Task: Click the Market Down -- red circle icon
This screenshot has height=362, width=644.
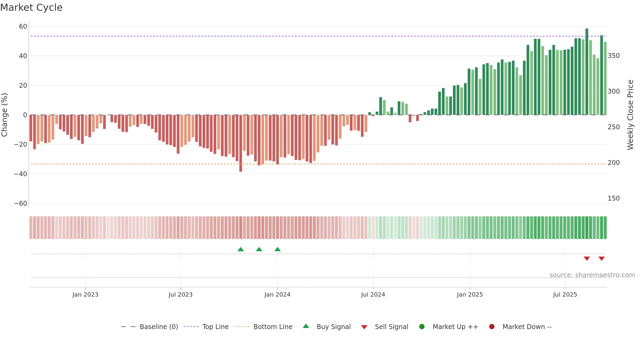Action: click(x=492, y=327)
